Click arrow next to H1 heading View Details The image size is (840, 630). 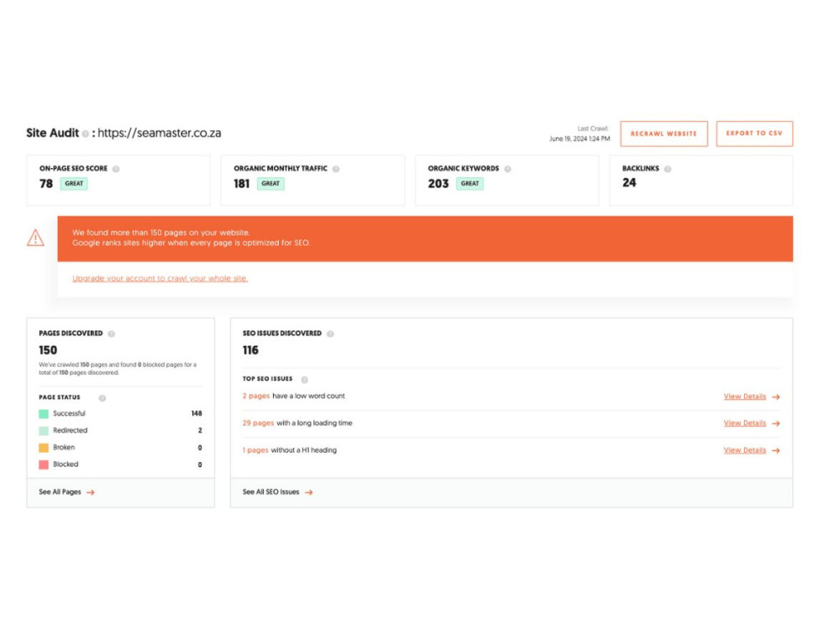775,450
